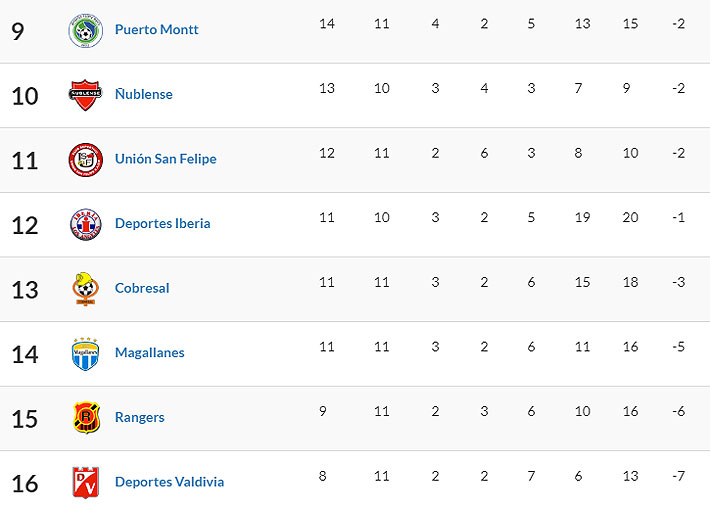710x510 pixels.
Task: Select position number 12 in standings
Action: pyautogui.click(x=25, y=225)
